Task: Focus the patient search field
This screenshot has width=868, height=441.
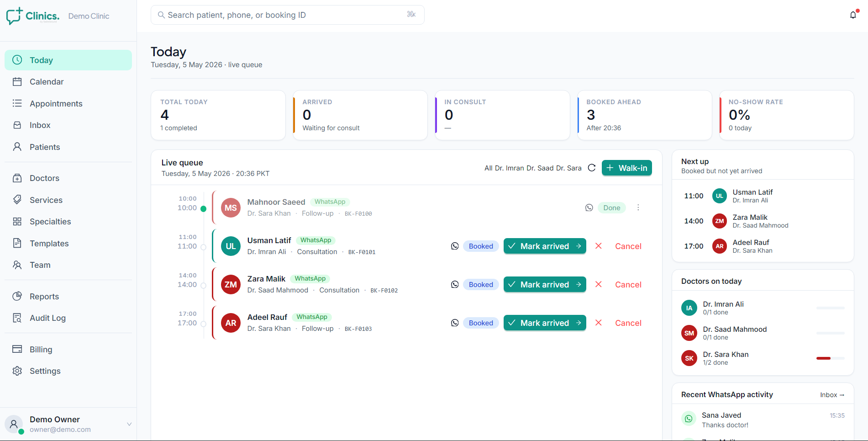Action: 288,15
